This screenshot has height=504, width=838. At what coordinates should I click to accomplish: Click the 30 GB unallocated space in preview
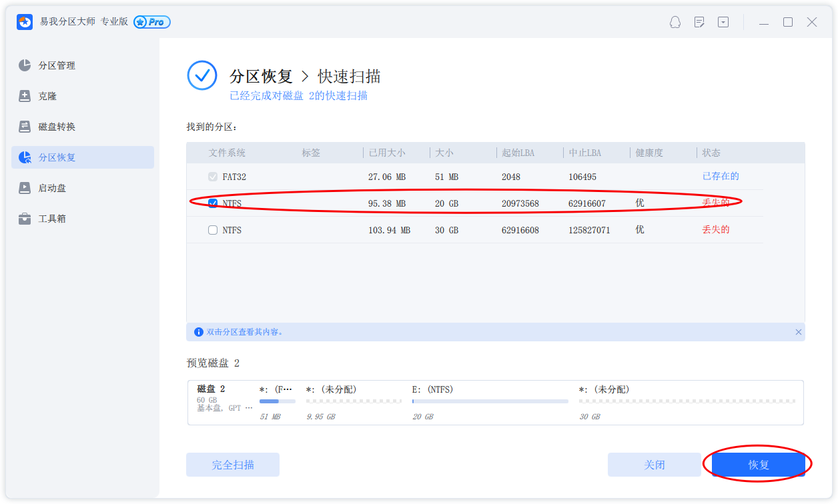tap(687, 401)
